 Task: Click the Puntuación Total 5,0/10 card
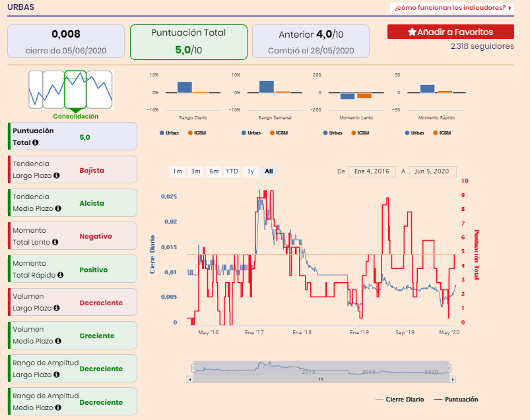point(189,42)
